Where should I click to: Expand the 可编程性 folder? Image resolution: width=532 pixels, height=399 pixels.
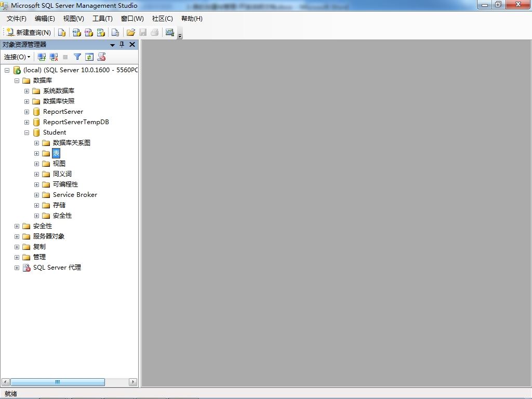coord(36,184)
